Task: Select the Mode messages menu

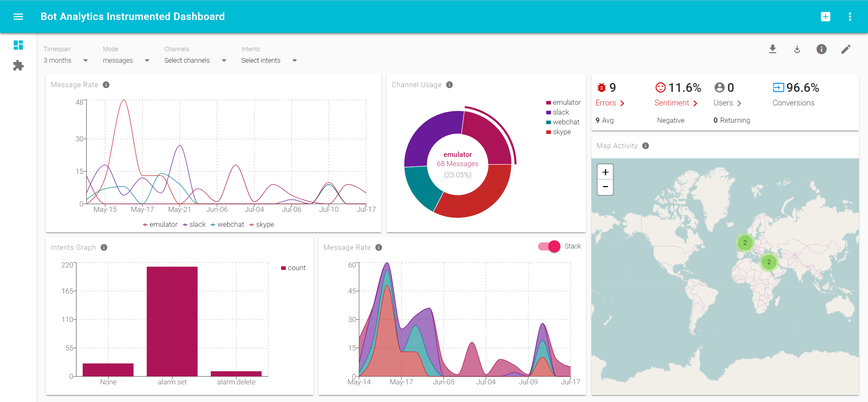Action: (123, 60)
